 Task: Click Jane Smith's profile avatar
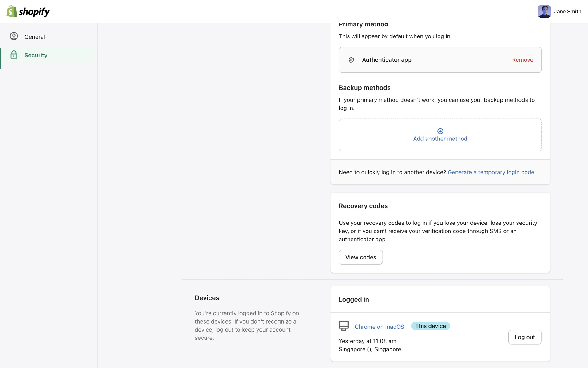pos(544,11)
